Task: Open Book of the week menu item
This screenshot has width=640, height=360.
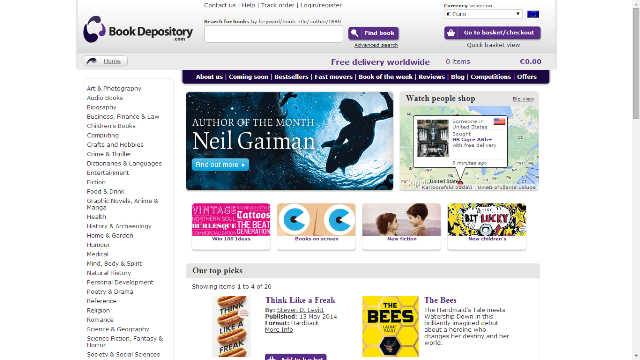Action: click(385, 77)
